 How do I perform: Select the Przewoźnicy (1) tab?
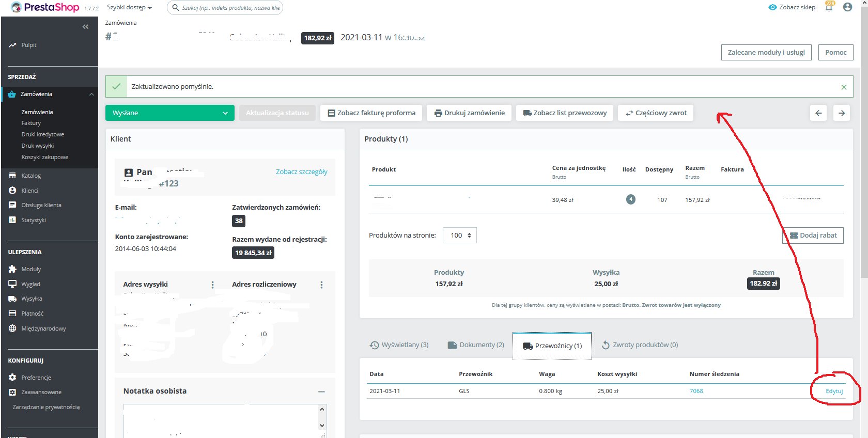pos(552,346)
